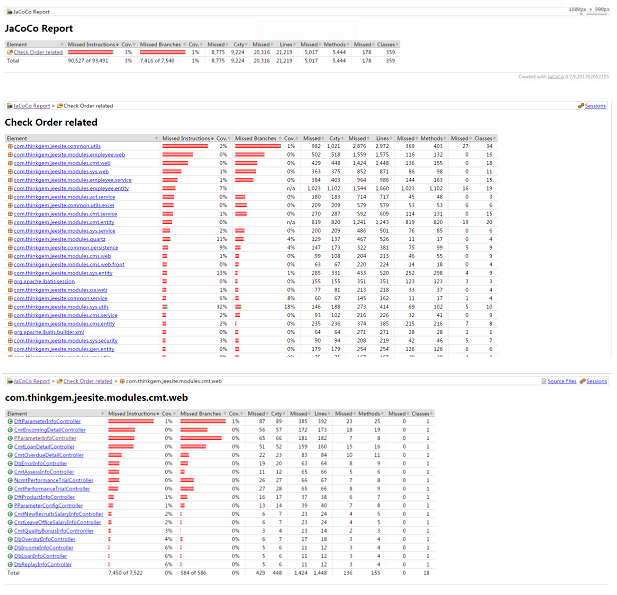Viewport: 617px width, 595px height.
Task: Open class NcmtPerformanceTrialController
Action: click(54, 480)
